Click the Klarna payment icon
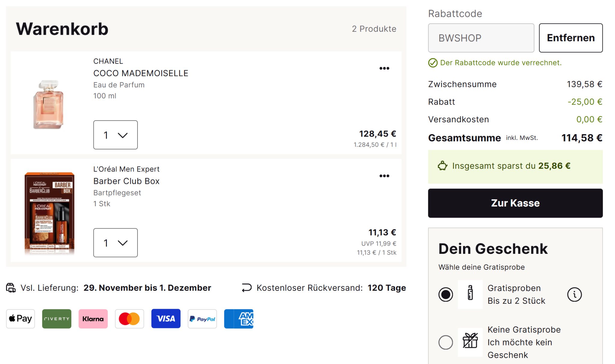The width and height of the screenshot is (615, 364). [x=93, y=319]
